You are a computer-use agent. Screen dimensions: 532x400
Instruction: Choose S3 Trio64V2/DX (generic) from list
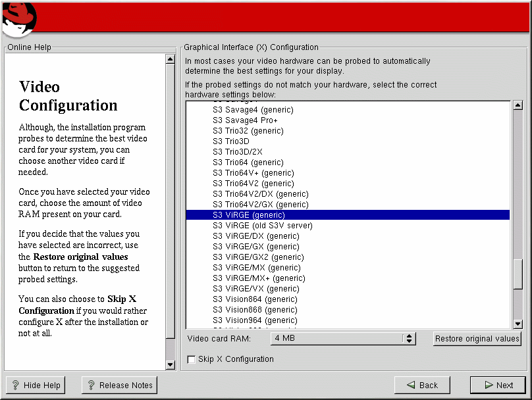348,194
